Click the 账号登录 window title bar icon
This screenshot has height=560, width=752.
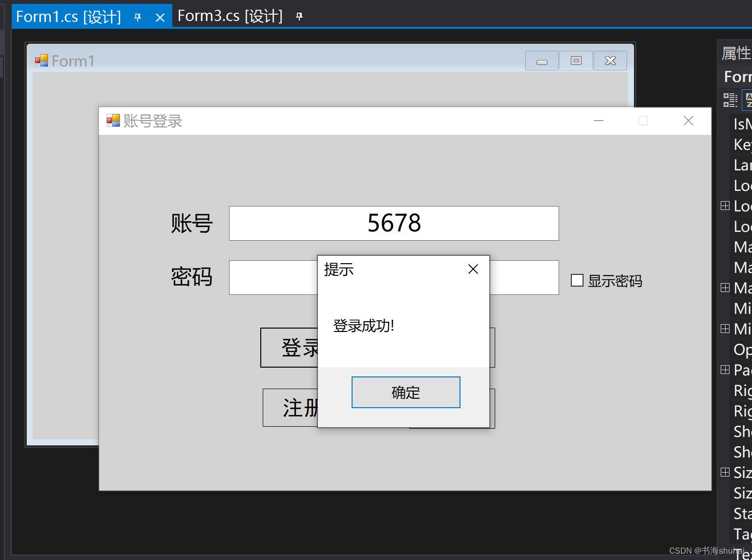(x=113, y=121)
